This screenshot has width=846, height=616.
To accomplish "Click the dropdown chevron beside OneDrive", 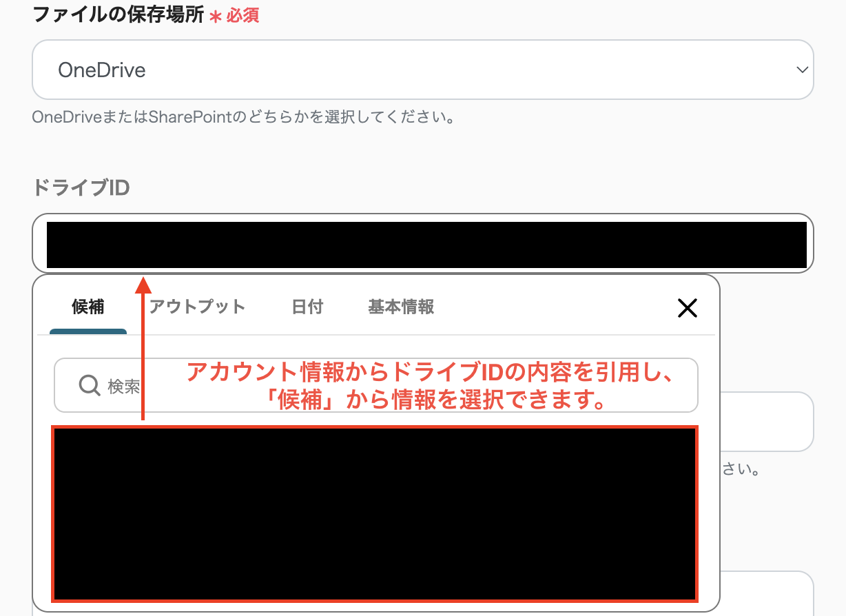I will pyautogui.click(x=801, y=70).
